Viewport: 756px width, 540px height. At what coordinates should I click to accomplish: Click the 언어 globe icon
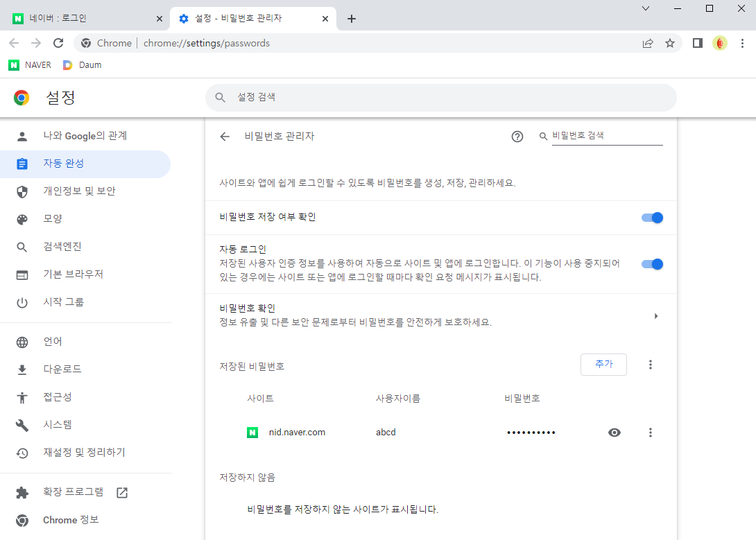tap(22, 342)
